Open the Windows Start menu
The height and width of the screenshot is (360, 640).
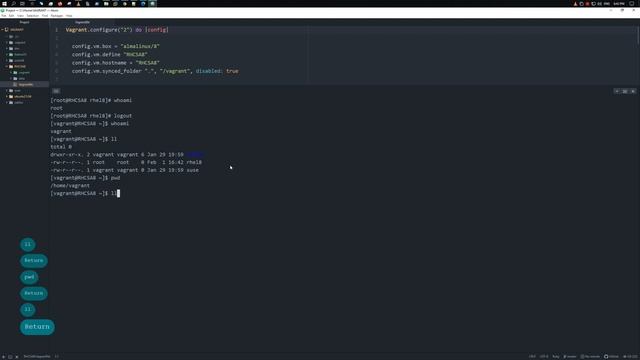click(x=4, y=3)
